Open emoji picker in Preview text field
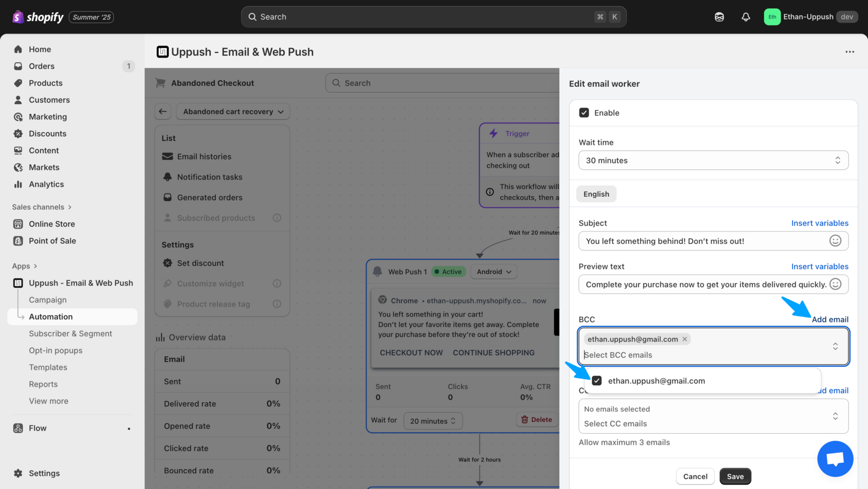The width and height of the screenshot is (868, 489). (x=835, y=284)
